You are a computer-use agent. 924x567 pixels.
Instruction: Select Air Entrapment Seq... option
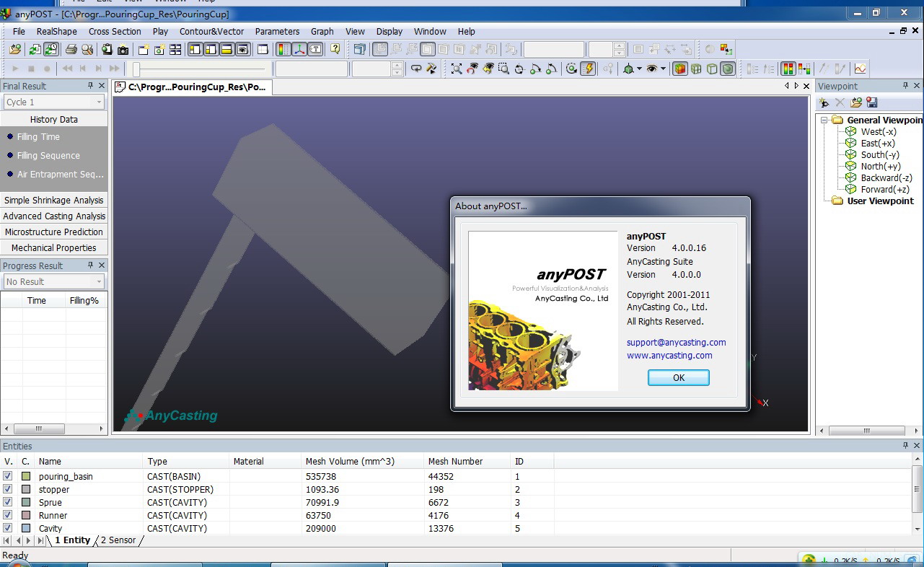click(x=55, y=174)
